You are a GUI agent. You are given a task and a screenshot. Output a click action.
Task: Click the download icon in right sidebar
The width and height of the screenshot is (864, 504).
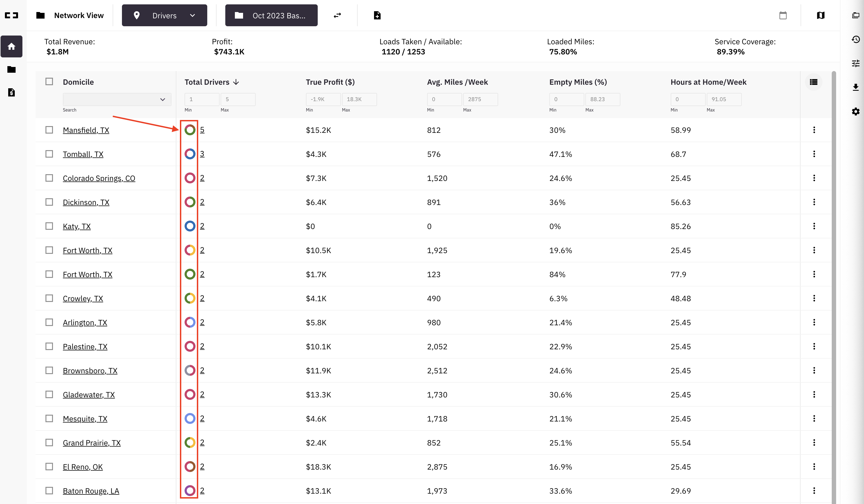coord(856,87)
